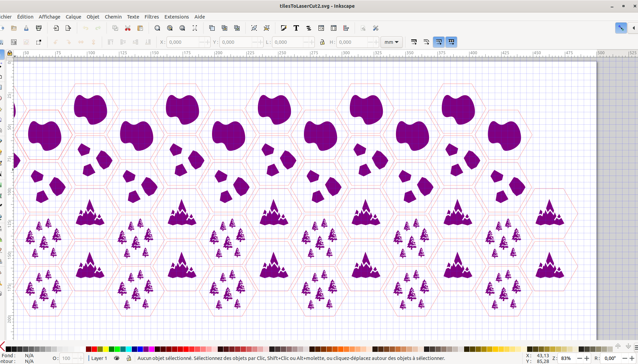The width and height of the screenshot is (638, 364).
Task: Toggle Layer 1 lock
Action: [x=129, y=358]
